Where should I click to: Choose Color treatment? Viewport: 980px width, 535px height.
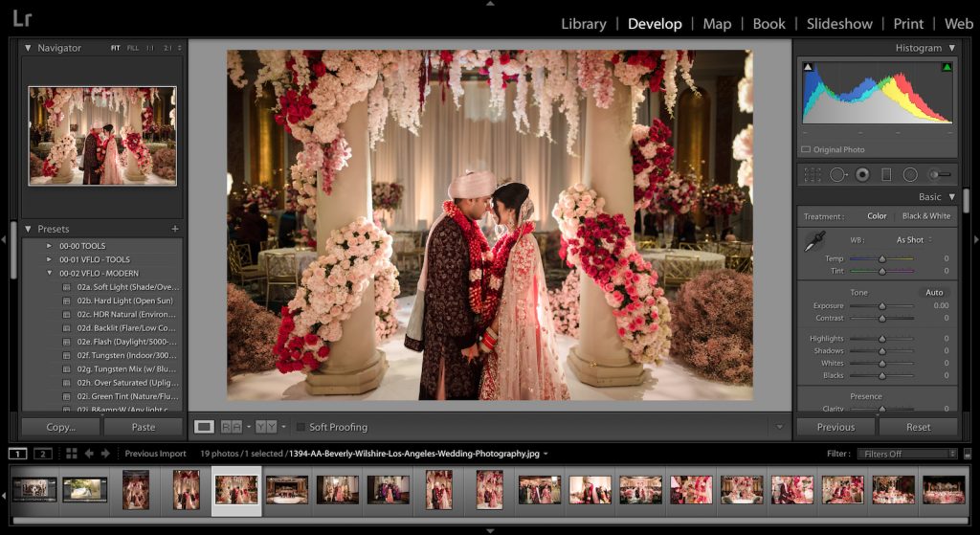click(x=877, y=216)
